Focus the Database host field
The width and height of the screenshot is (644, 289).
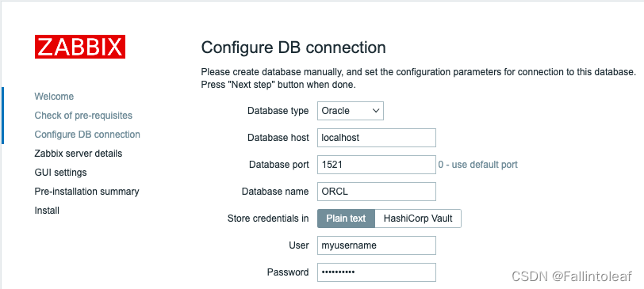click(377, 138)
